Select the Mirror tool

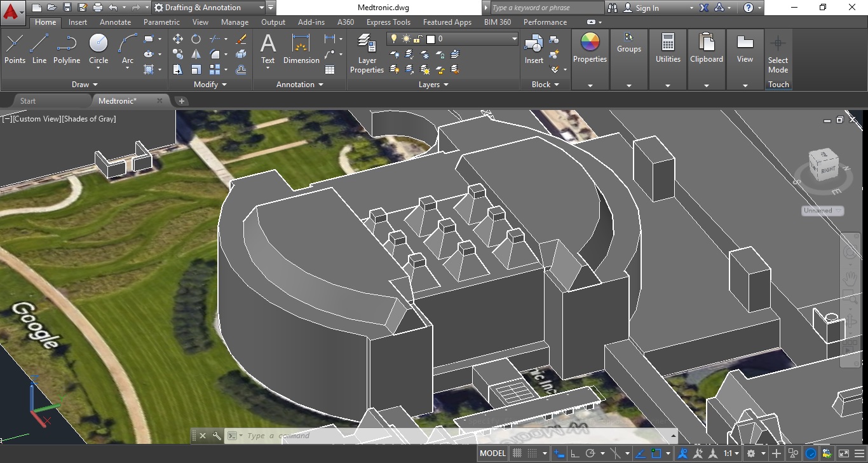click(196, 54)
